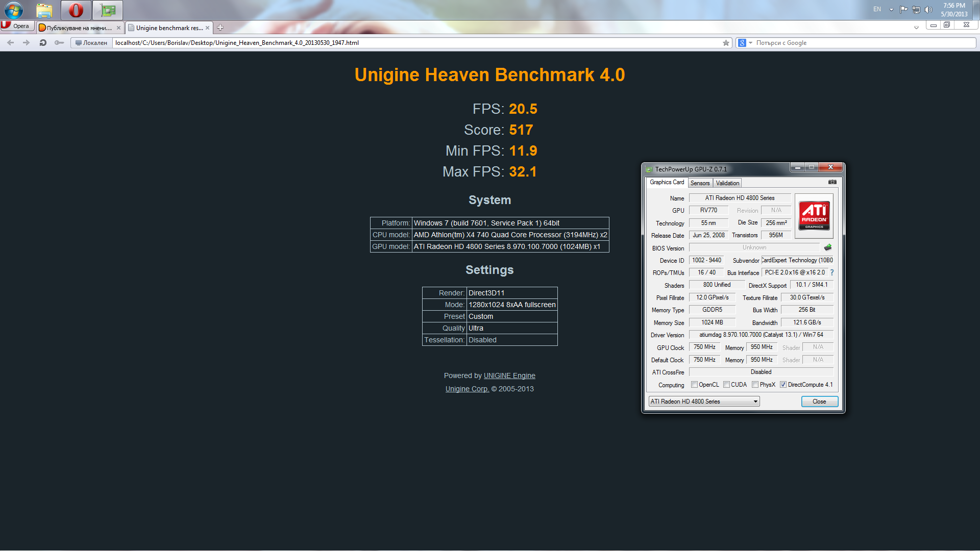Image resolution: width=980 pixels, height=551 pixels.
Task: Show hidden system tray icons
Action: coord(891,10)
